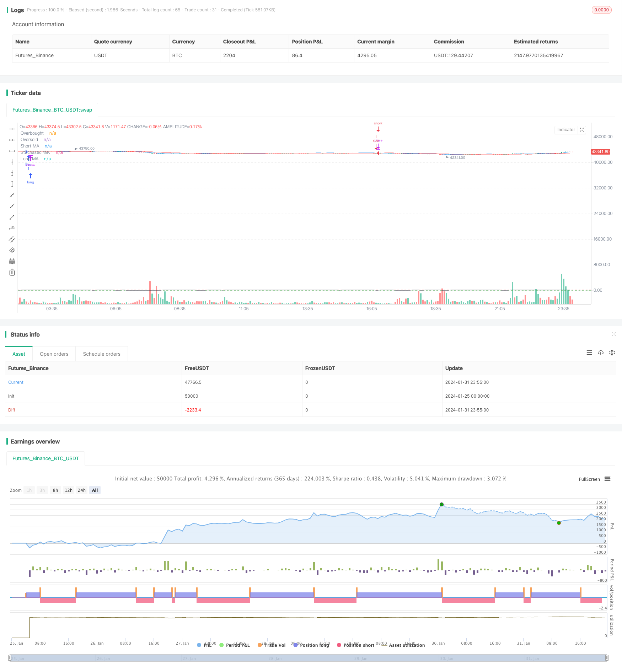
Task: Select the horizontal segment drawing tool
Action: [x=12, y=151]
